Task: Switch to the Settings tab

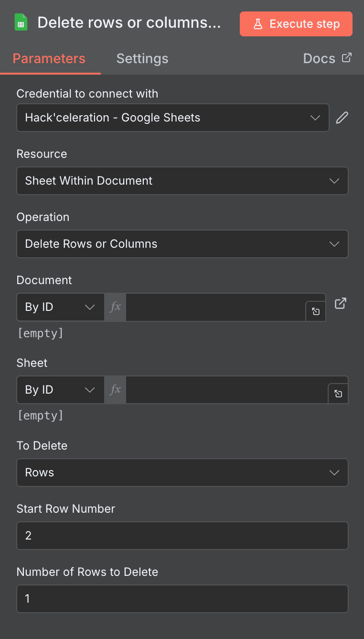Action: [142, 58]
